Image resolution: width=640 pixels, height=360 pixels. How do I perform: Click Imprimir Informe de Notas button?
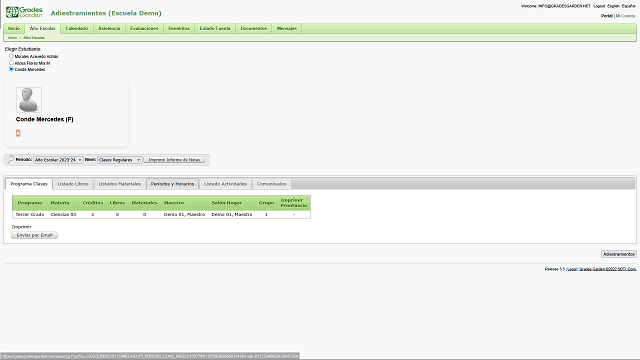[174, 160]
